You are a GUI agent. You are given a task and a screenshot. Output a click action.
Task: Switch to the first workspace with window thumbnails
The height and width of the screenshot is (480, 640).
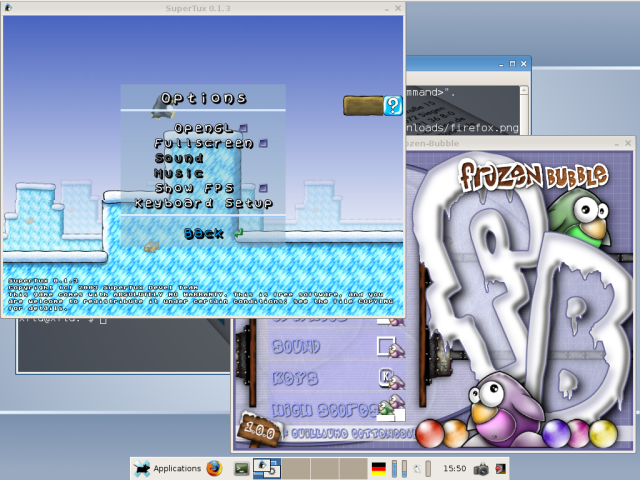267,468
